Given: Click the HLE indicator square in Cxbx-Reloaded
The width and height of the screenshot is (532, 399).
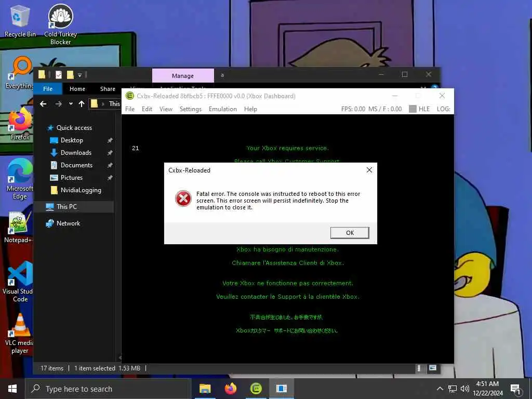Looking at the screenshot, I should pos(412,109).
